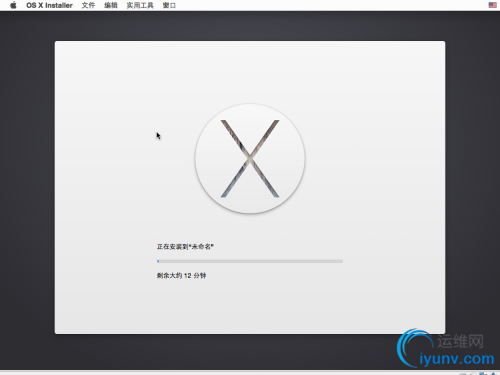The height and width of the screenshot is (375, 500).
Task: Click the 剩余大约 12 分钟 remaining time text
Action: click(x=181, y=275)
